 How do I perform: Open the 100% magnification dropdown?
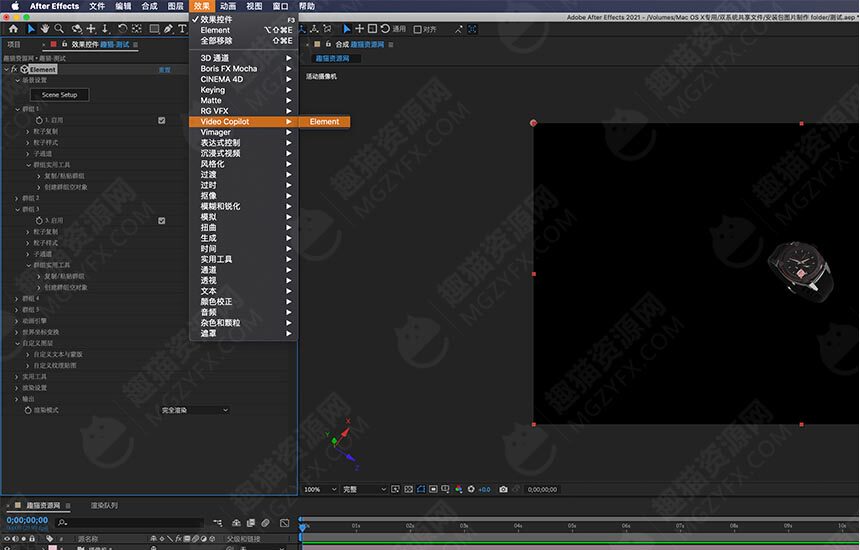[x=320, y=489]
